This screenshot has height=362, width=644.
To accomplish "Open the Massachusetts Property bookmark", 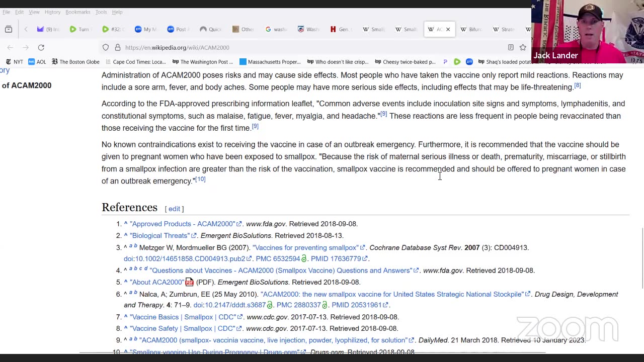I will [x=270, y=62].
